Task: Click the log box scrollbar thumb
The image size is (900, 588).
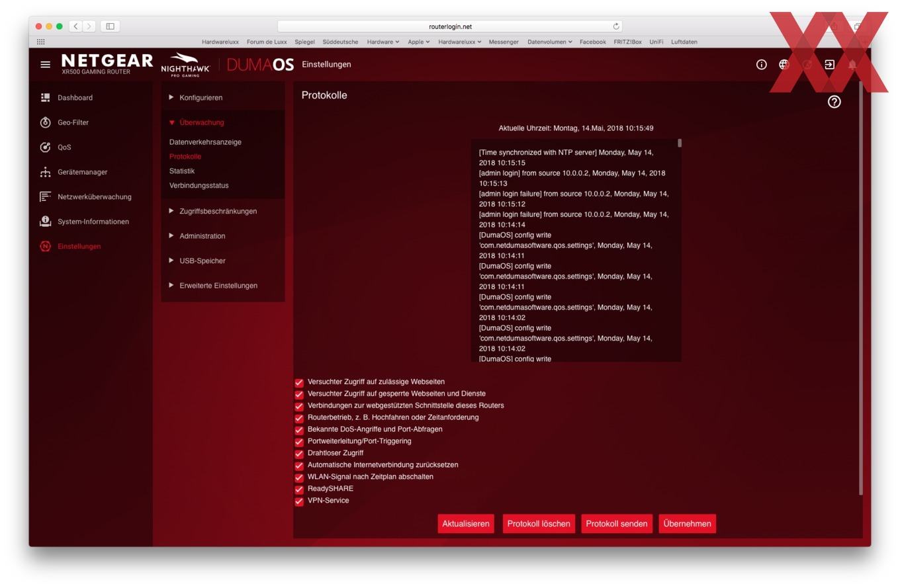Action: pos(680,143)
